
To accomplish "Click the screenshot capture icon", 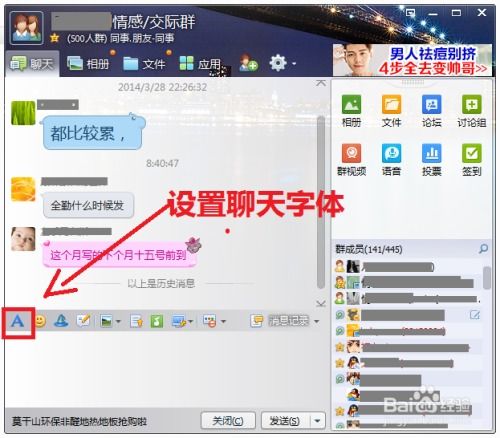I will 179,321.
